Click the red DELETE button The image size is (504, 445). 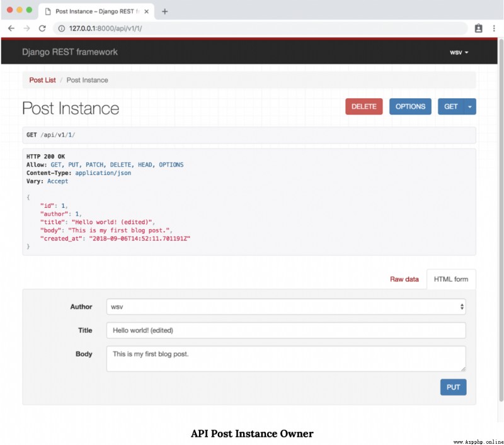click(x=364, y=106)
